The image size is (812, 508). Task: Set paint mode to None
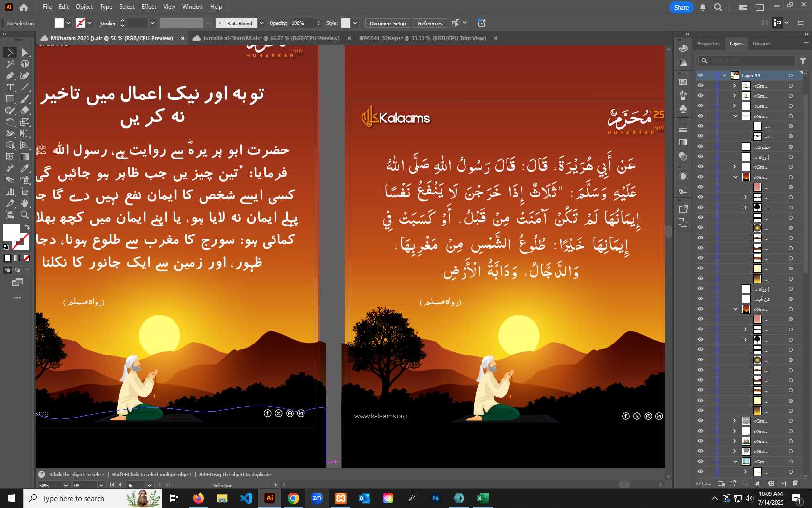coord(27,258)
